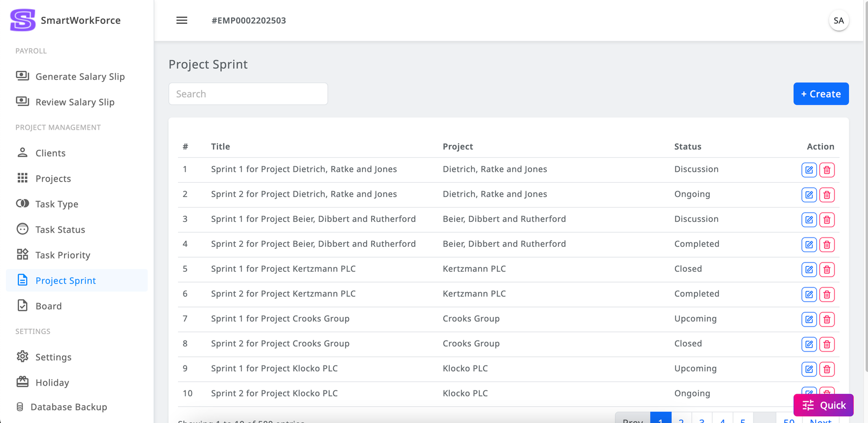Open the Generate Salary Slip page
This screenshot has height=423, width=868.
point(80,76)
